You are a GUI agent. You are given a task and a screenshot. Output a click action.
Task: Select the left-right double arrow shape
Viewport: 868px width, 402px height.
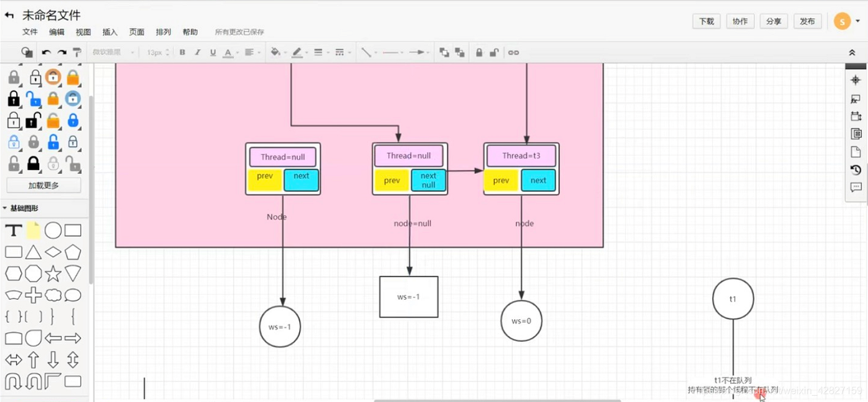click(x=14, y=360)
